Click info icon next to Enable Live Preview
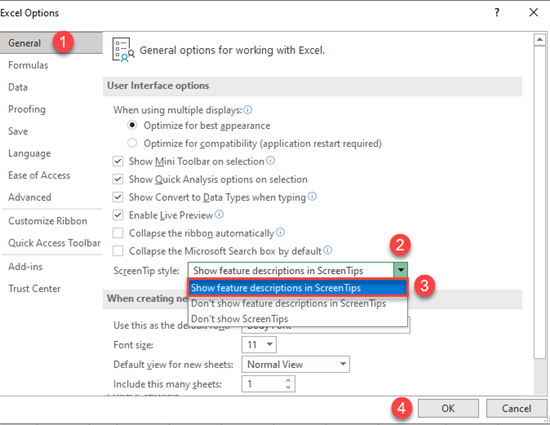The height and width of the screenshot is (425, 550). (x=219, y=214)
